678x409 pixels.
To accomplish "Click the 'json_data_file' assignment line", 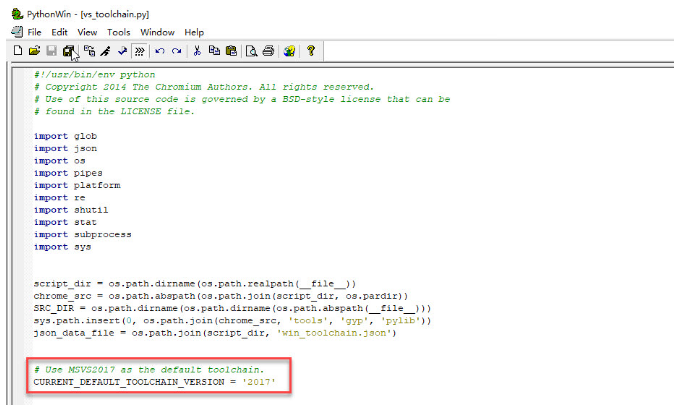I will (x=215, y=333).
